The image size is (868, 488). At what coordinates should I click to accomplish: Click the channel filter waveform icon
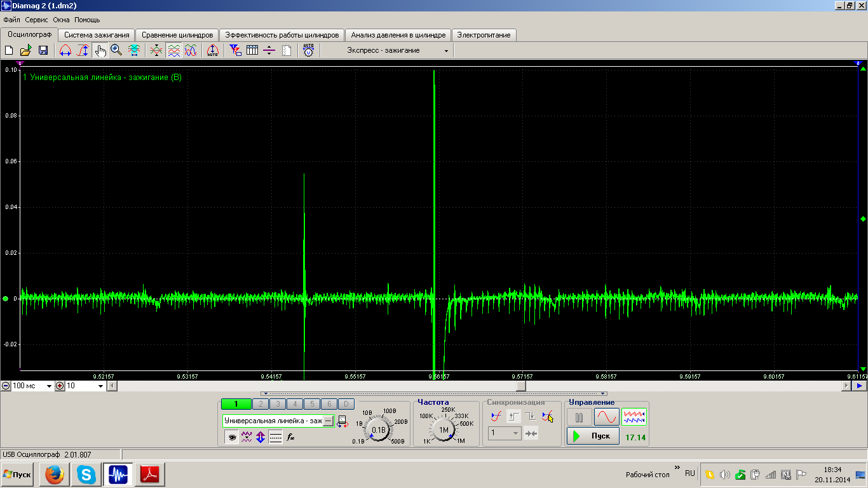(x=247, y=437)
